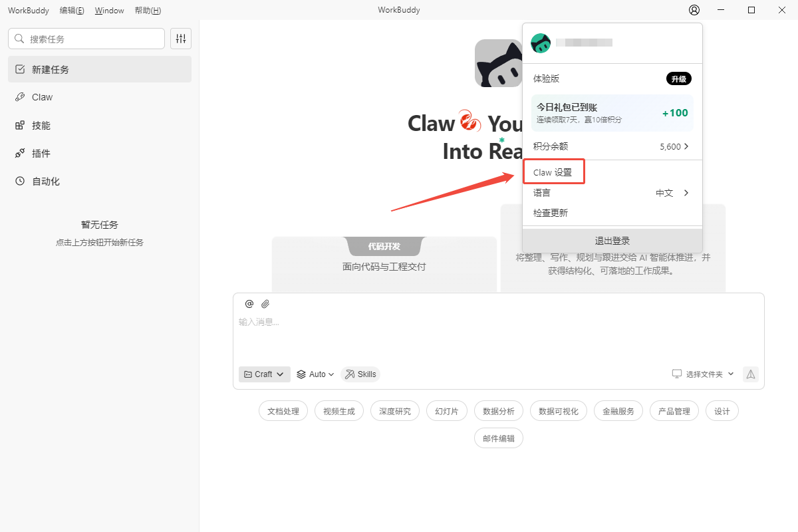
Task: Select 新建任务 in sidebar
Action: tap(100, 69)
